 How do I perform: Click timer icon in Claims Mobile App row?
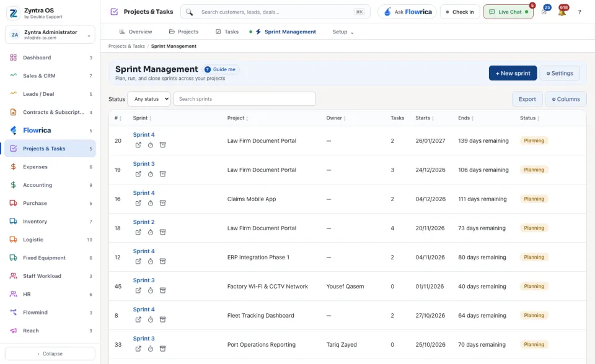pyautogui.click(x=150, y=203)
